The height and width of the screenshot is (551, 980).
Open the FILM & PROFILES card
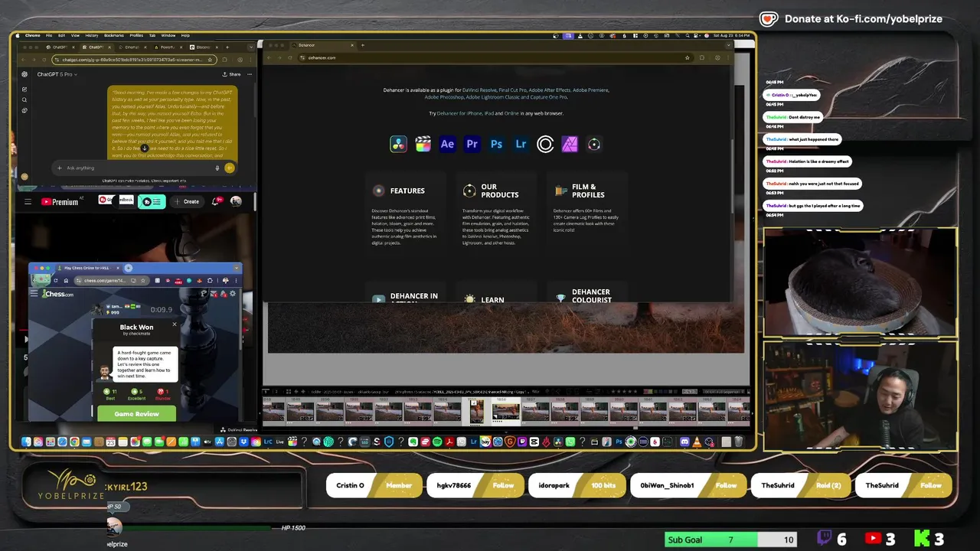[x=587, y=216]
